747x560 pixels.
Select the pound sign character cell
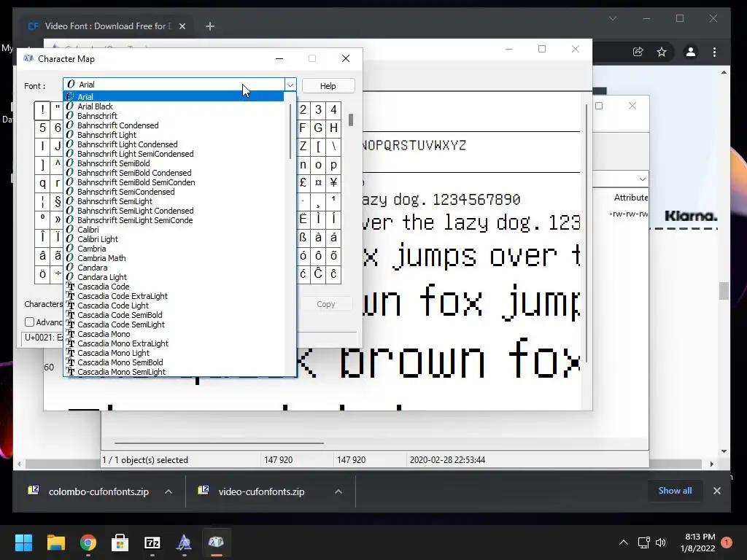click(303, 182)
